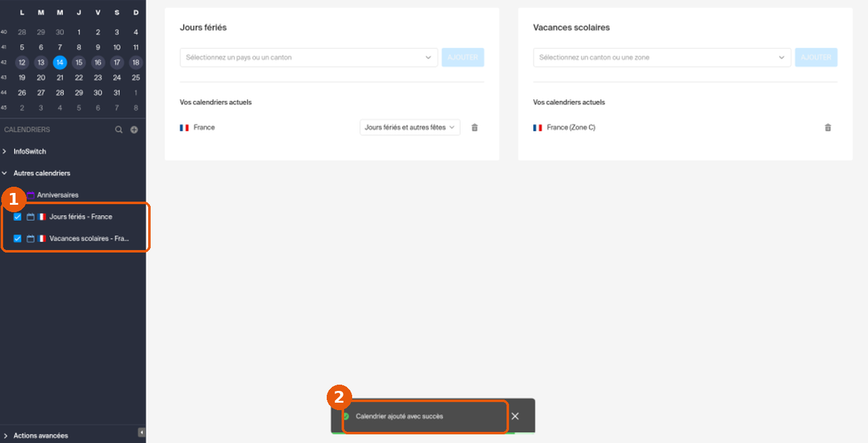Viewport: 868px width, 443px height.
Task: Delete the France (Zone C) school holidays calendar
Action: tap(828, 127)
